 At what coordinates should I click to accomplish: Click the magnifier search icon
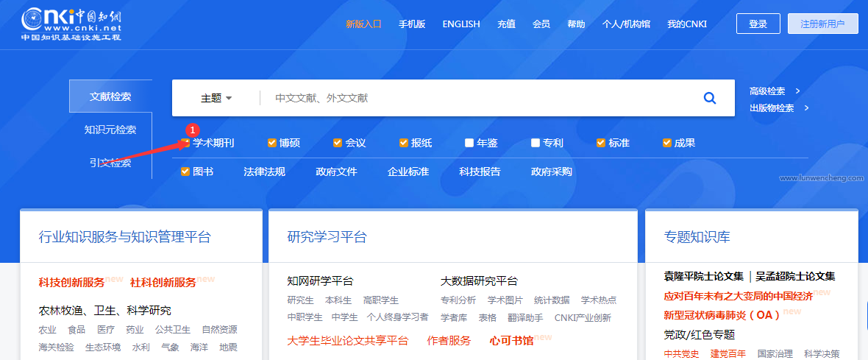(x=710, y=98)
